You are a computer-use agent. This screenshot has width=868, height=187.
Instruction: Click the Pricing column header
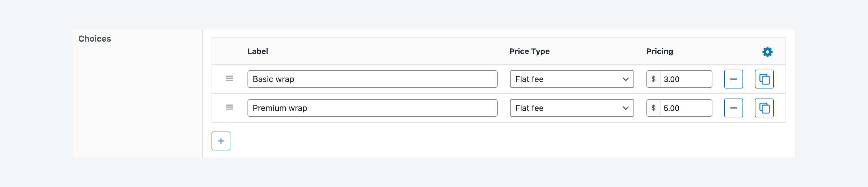[659, 51]
